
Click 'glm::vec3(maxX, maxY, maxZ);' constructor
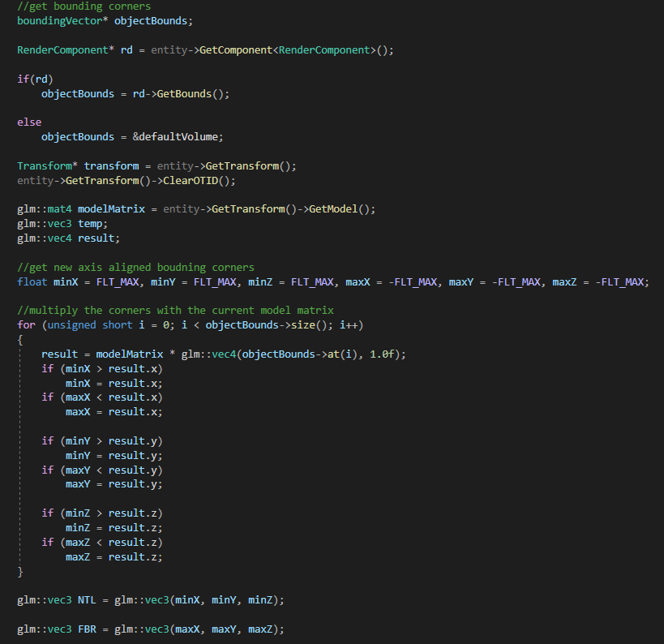[x=199, y=629]
